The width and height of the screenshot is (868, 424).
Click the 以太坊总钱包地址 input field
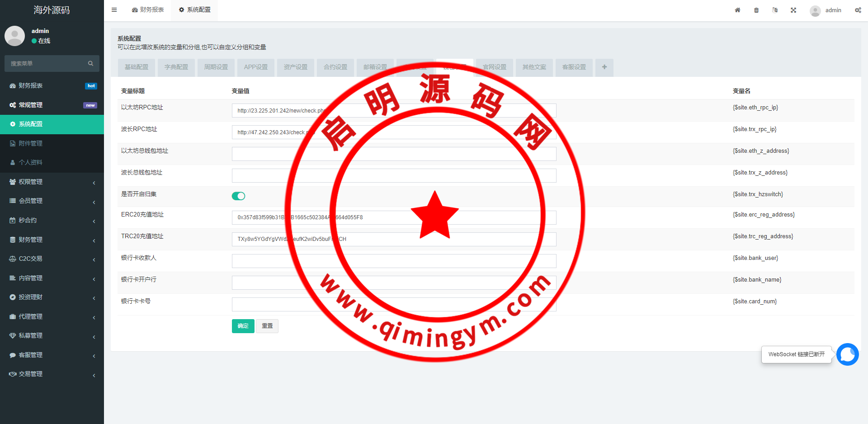(394, 154)
